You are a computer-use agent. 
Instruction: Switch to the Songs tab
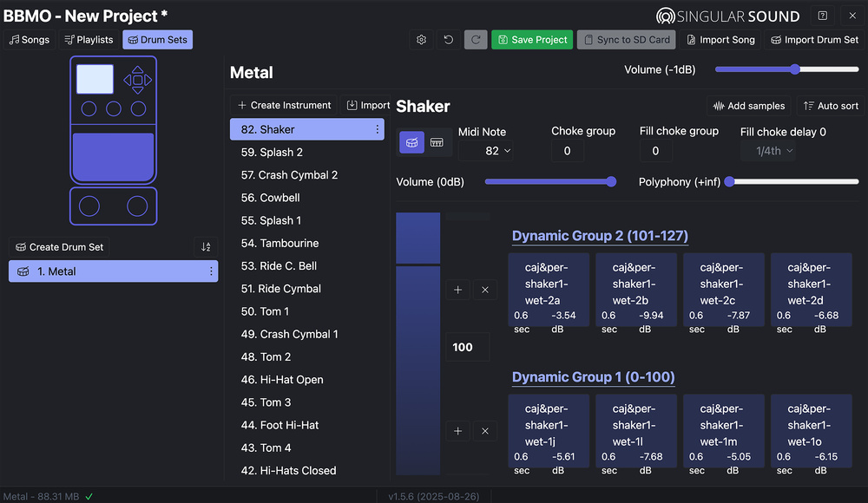pos(30,40)
